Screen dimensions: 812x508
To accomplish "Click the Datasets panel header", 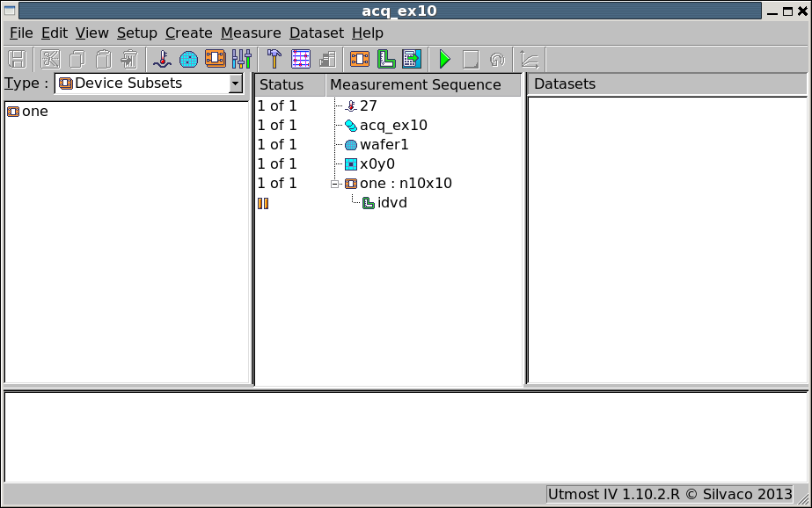I will [x=667, y=84].
